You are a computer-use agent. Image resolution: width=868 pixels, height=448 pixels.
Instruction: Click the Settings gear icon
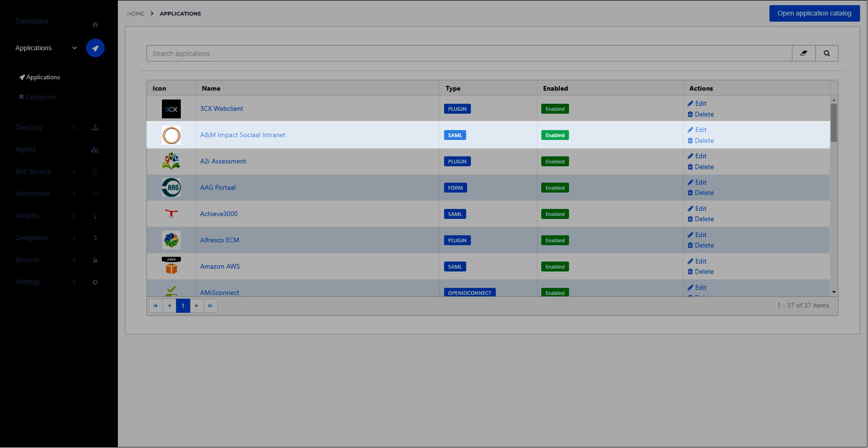[95, 282]
